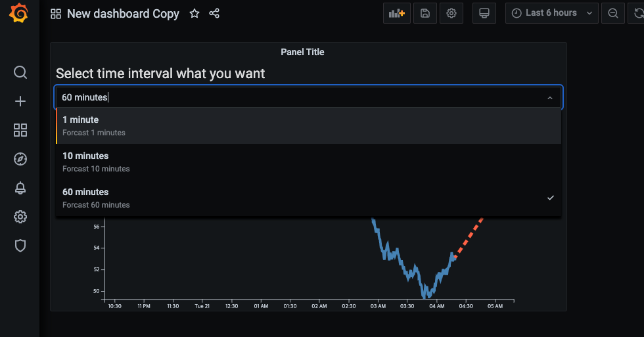Collapse the interval select via chevron arrow
The height and width of the screenshot is (337, 644).
pyautogui.click(x=550, y=98)
